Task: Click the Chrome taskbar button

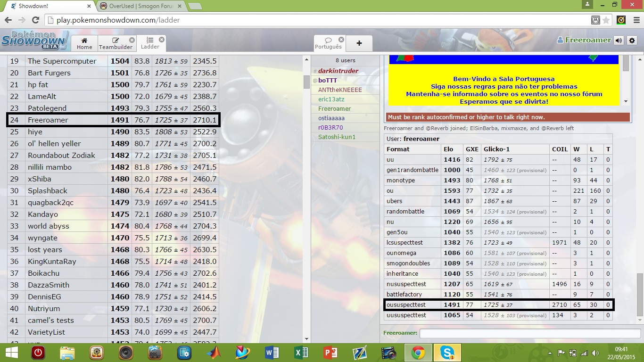Action: [418, 353]
